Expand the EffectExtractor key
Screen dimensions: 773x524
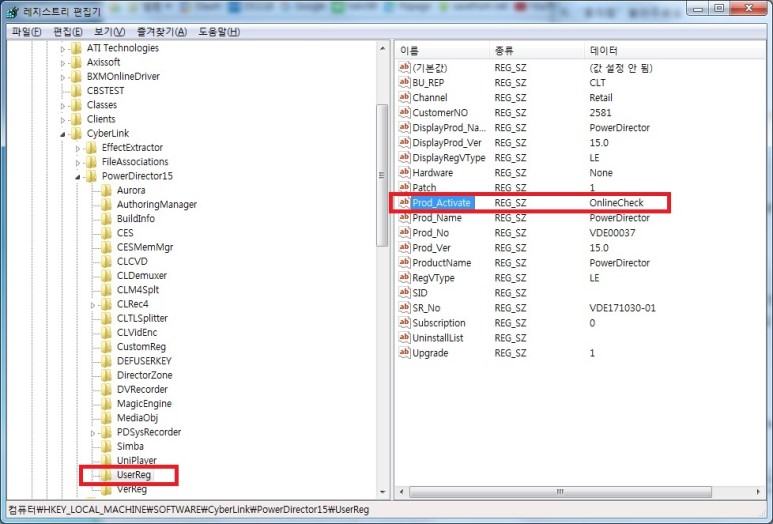(77, 148)
